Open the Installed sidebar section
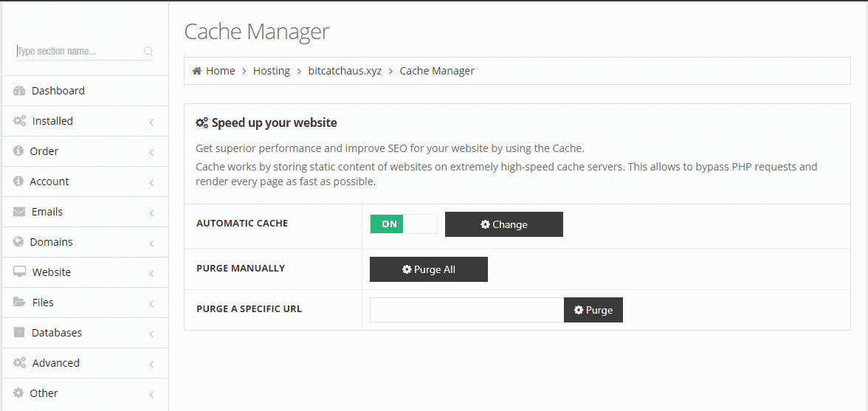The image size is (868, 411). (x=86, y=121)
